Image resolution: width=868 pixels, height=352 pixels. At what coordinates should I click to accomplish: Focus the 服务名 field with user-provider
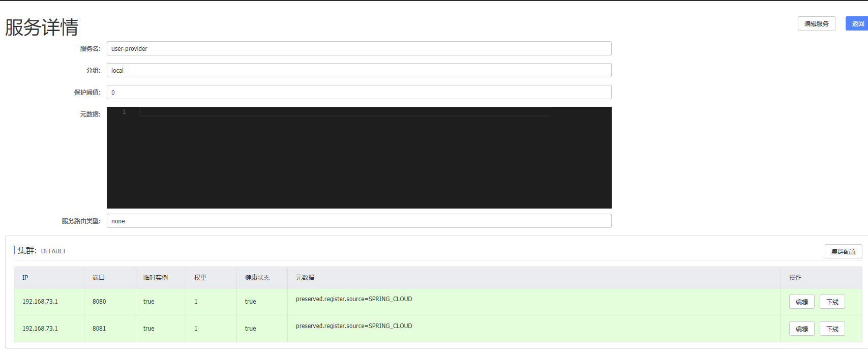(359, 48)
